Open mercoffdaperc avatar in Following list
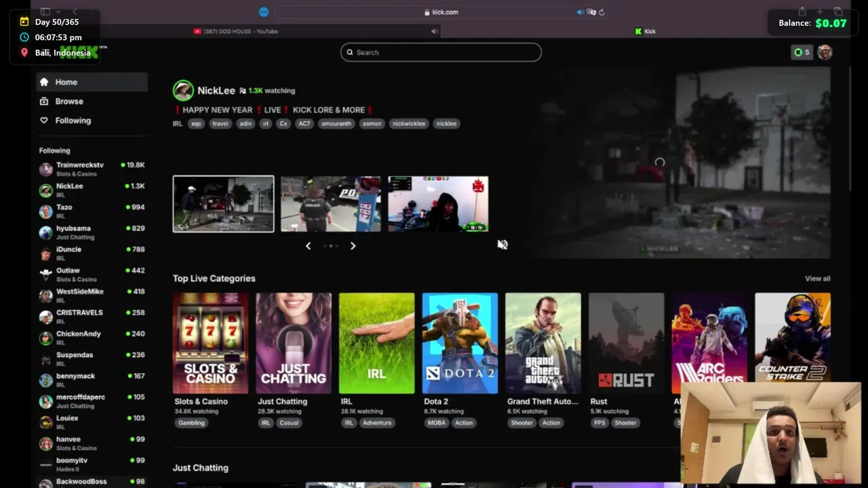Screen dimensions: 868x488 point(45,401)
